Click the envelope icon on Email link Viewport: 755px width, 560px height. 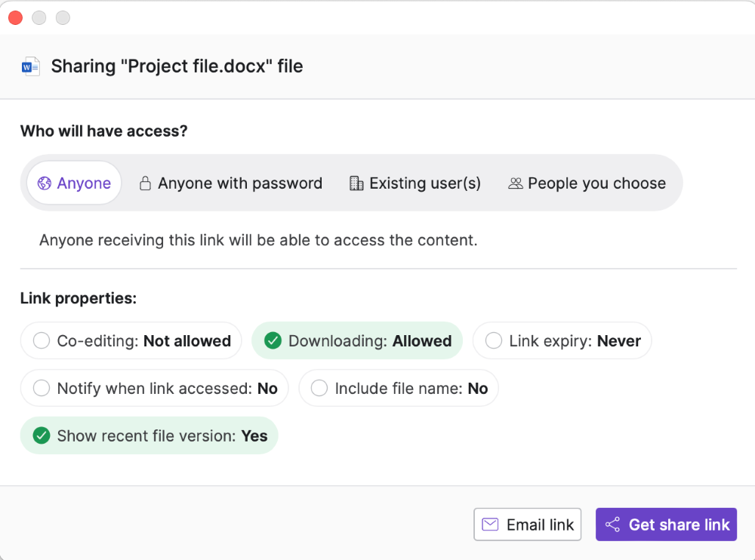(490, 525)
